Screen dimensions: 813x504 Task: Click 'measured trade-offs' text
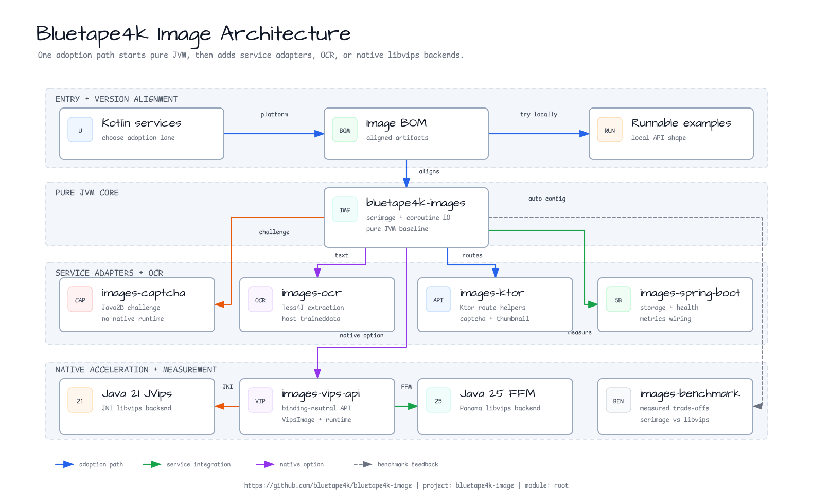[x=675, y=408]
